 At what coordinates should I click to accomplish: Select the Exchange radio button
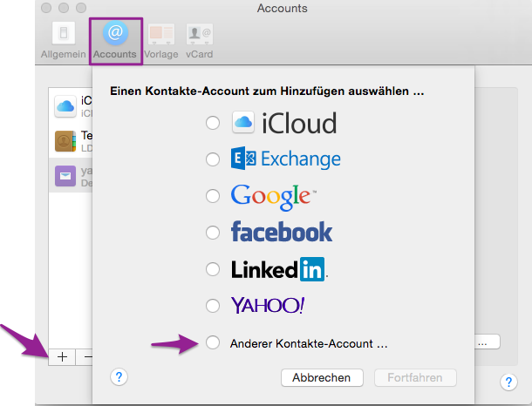212,159
